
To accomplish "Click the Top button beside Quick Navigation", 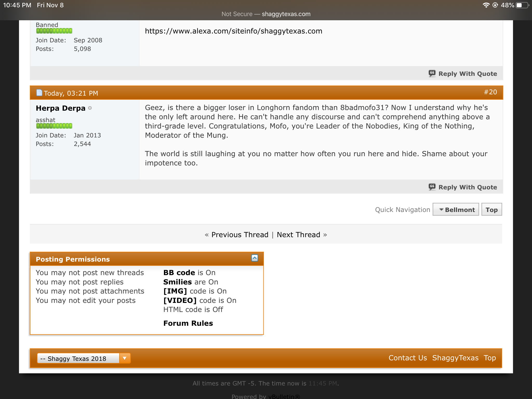I will (491, 210).
